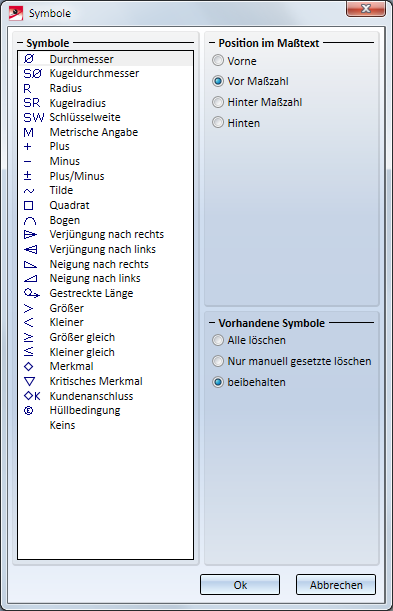Pick the Gestreckte Länge symbol

coord(105,293)
